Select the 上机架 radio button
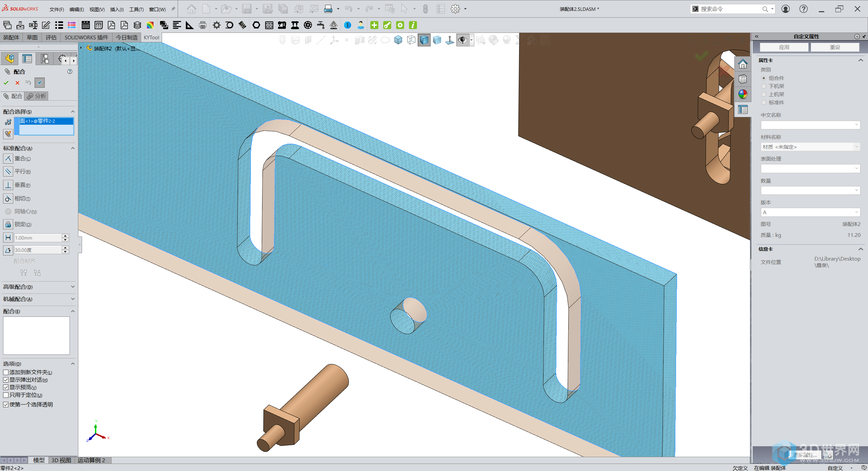Viewport: 868px width, 471px height. click(764, 94)
